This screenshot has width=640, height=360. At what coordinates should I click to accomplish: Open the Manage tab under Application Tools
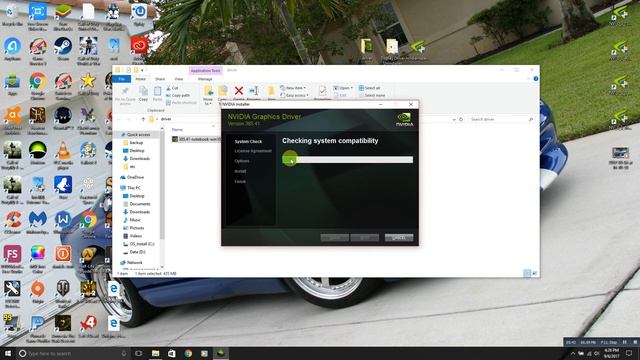click(x=205, y=79)
